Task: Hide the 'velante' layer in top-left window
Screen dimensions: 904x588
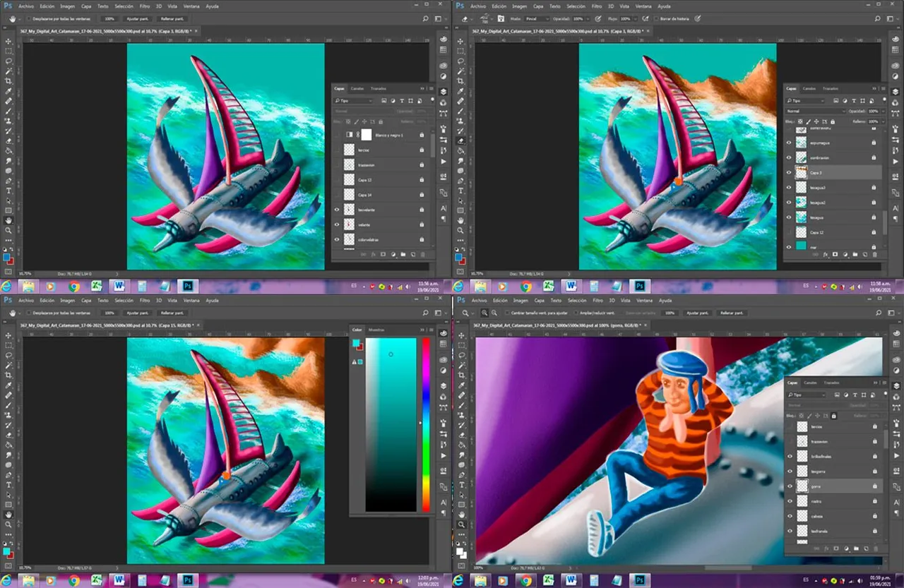Action: [337, 224]
